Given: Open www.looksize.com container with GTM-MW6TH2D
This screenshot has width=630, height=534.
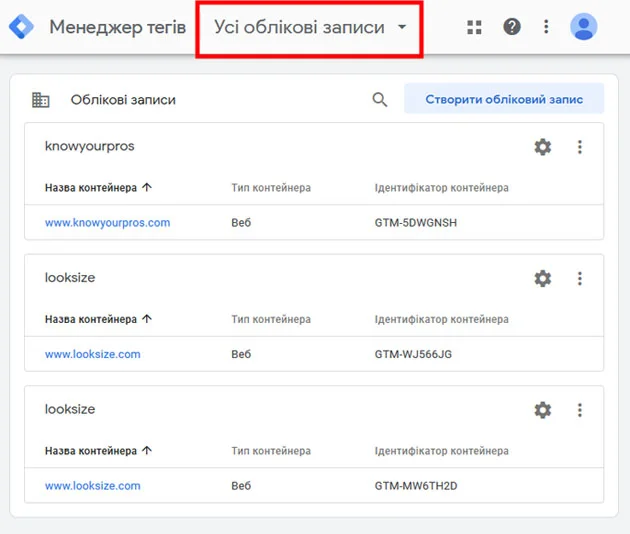Looking at the screenshot, I should (x=92, y=486).
